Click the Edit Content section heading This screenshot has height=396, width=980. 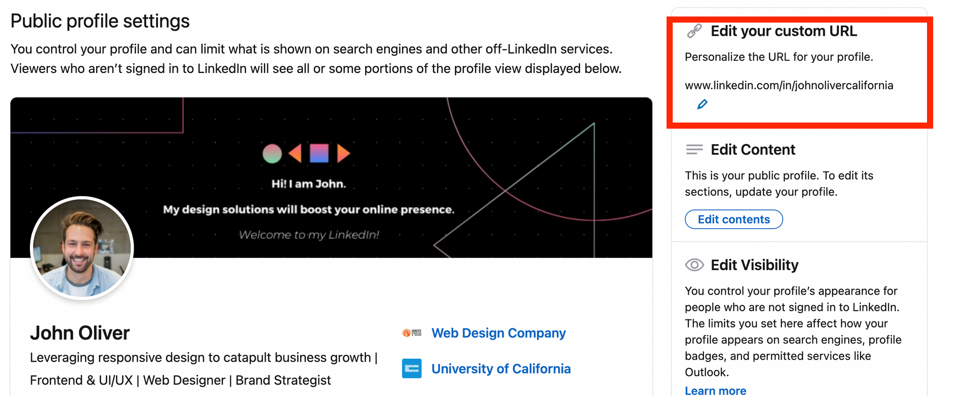[753, 149]
